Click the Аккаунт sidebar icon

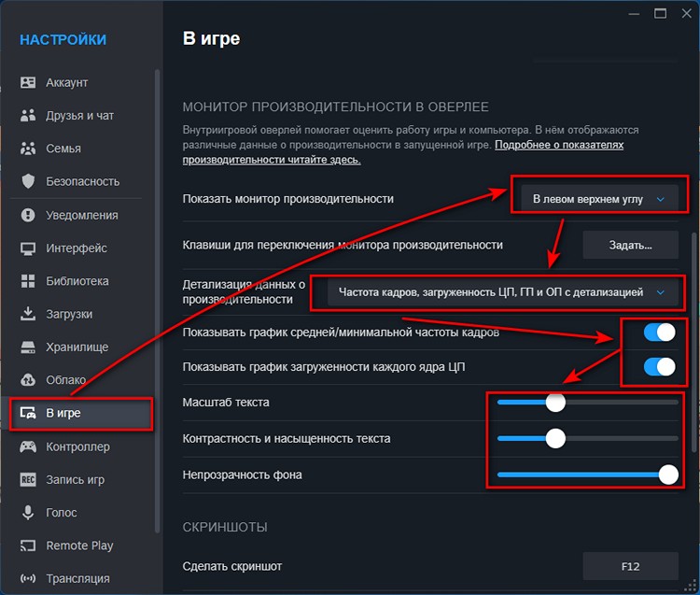28,82
